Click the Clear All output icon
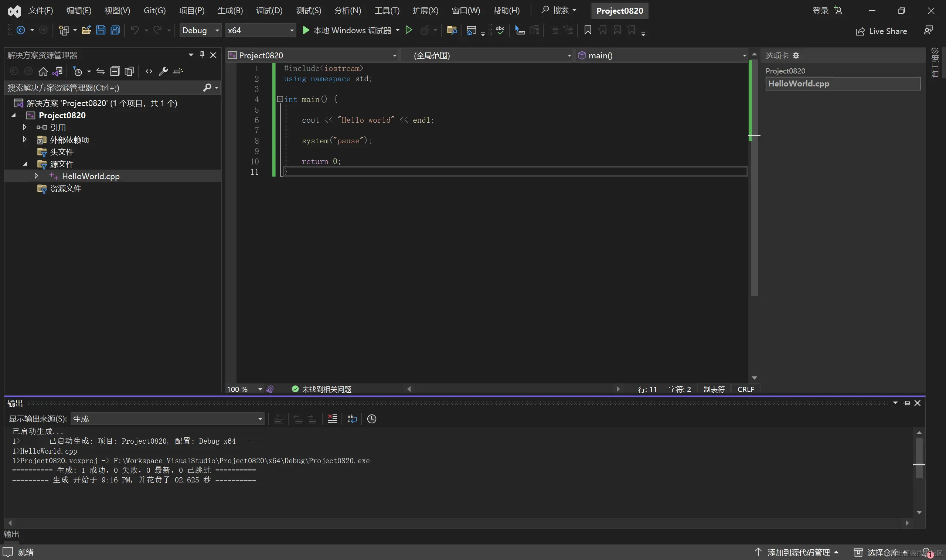 tap(332, 419)
